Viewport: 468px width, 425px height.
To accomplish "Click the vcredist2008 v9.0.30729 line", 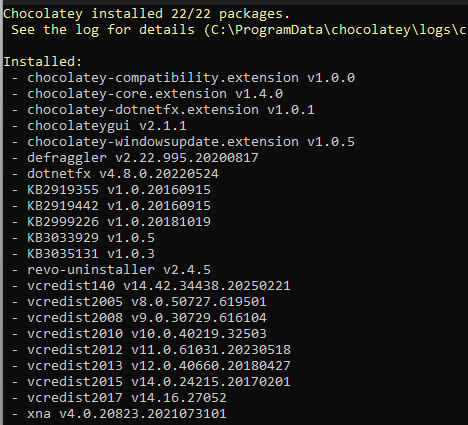I will click(139, 318).
